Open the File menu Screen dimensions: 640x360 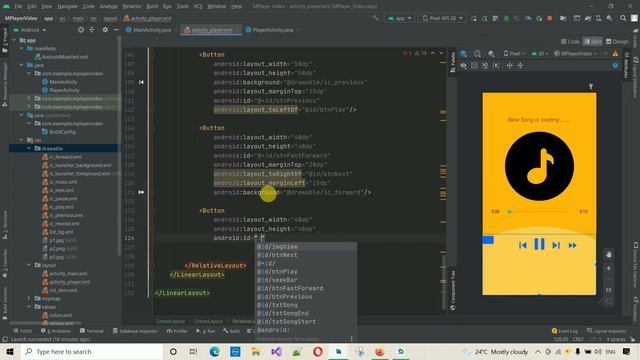click(x=18, y=6)
